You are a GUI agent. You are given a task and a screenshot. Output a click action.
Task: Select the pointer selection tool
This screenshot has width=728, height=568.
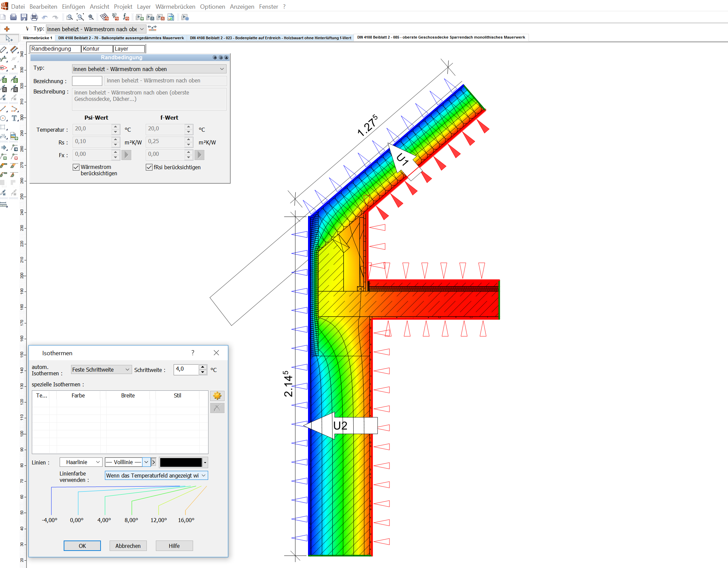[x=9, y=39]
